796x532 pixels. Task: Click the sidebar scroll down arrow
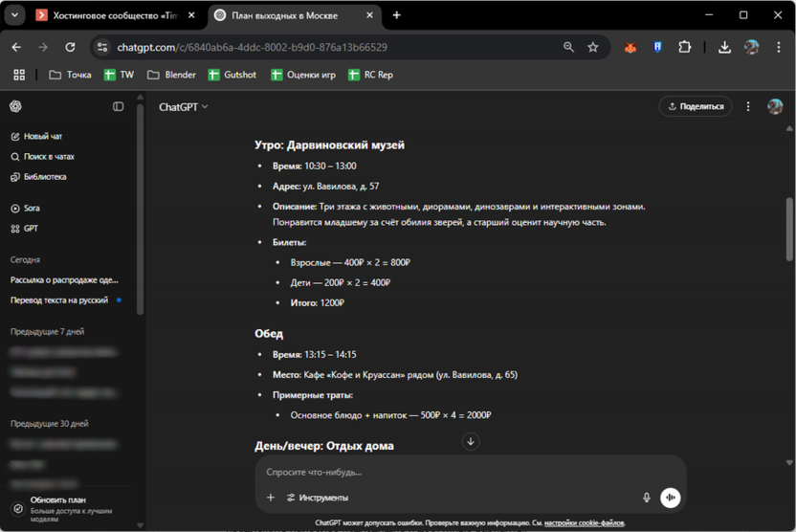pyautogui.click(x=140, y=525)
